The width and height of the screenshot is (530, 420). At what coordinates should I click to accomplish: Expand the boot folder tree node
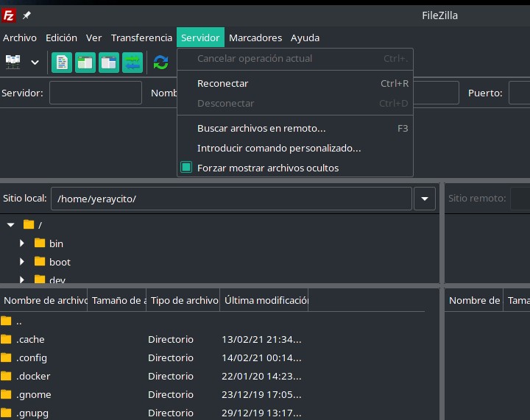click(22, 262)
